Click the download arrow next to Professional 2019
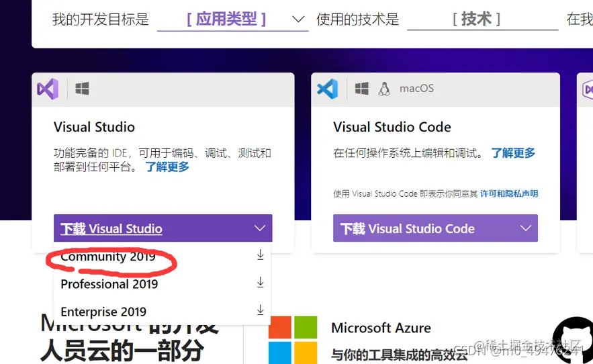 (260, 282)
